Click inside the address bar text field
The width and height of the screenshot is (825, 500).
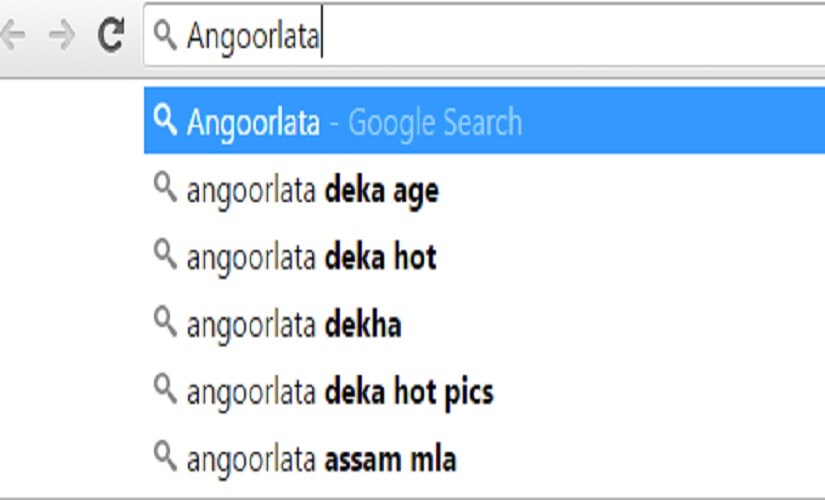click(x=484, y=35)
